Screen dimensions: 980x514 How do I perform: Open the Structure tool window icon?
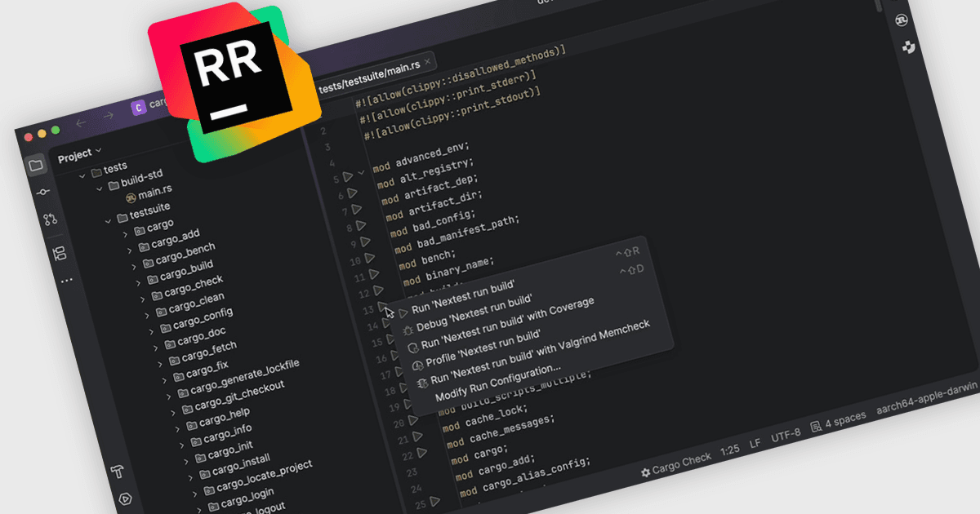coord(59,254)
